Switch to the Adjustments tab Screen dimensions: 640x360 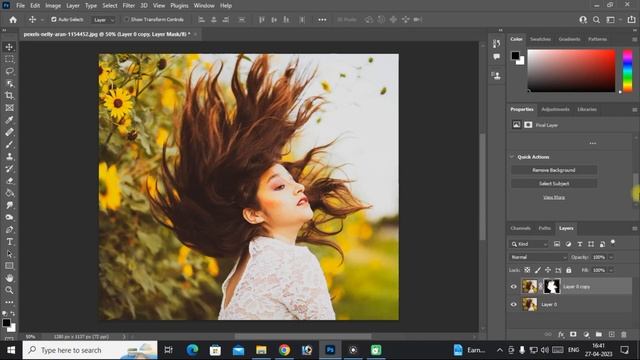pyautogui.click(x=555, y=109)
